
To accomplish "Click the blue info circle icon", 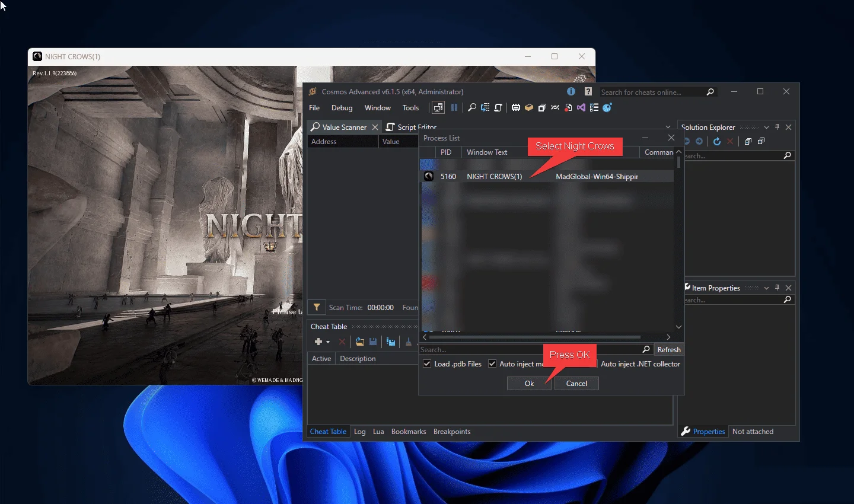I will point(571,91).
